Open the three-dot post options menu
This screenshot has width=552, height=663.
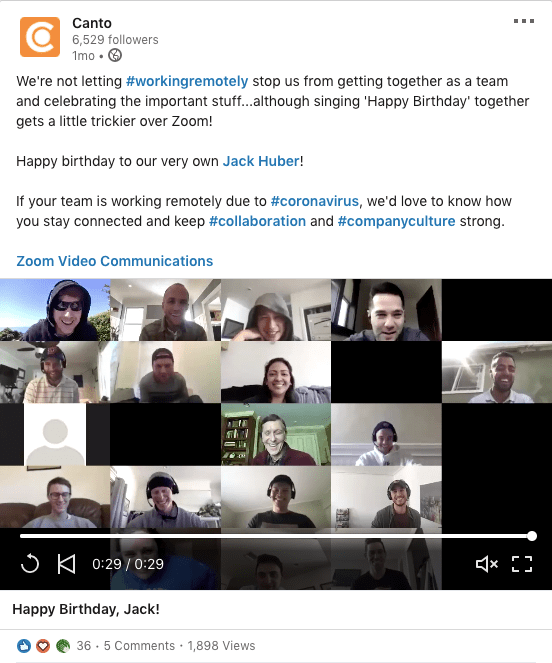[x=524, y=21]
